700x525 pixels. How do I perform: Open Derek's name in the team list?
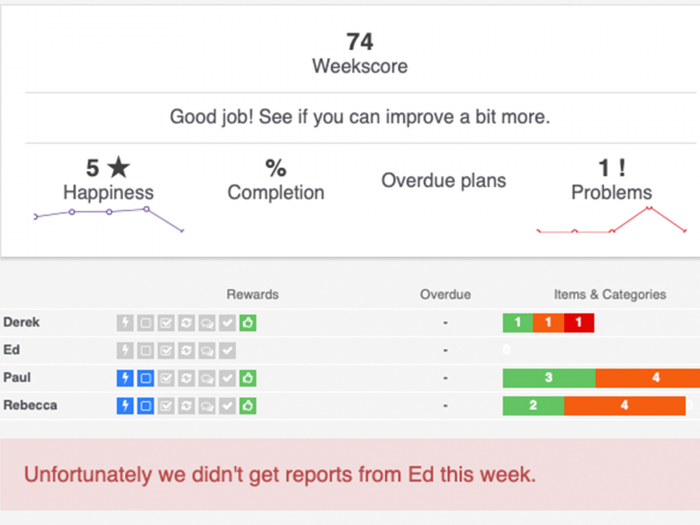pos(21,322)
